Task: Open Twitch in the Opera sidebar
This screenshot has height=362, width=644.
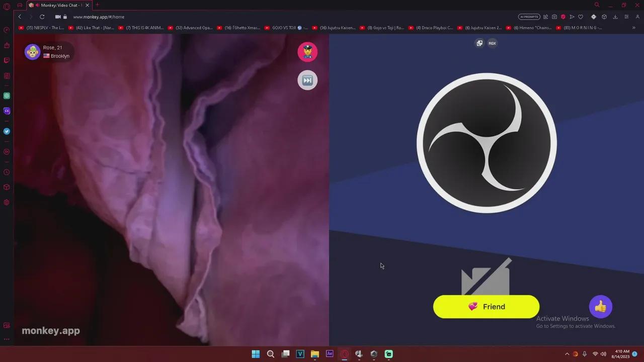Action: point(7,60)
